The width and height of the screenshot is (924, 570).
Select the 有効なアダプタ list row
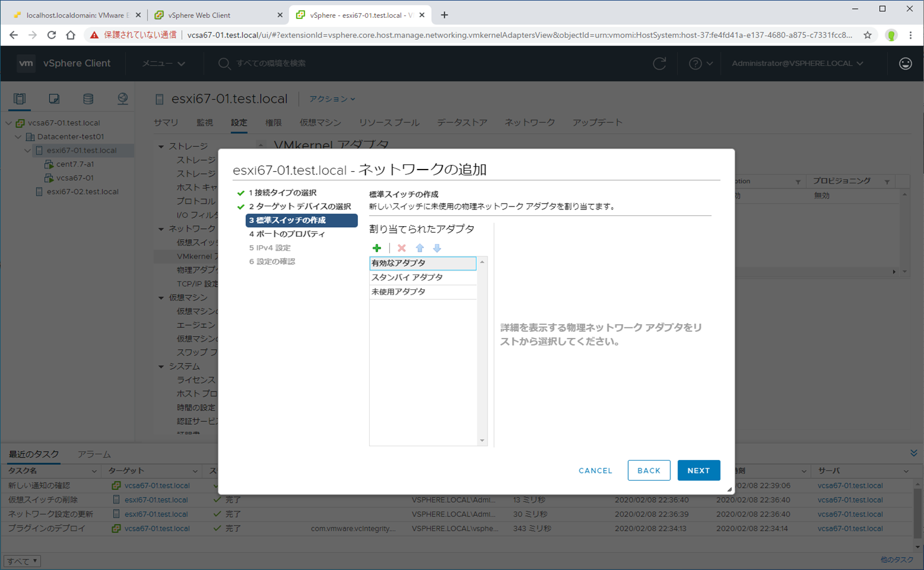coord(423,263)
